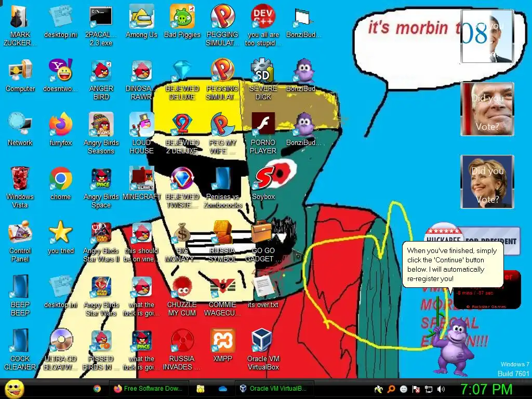Click the orange magnifier tray icon
Screen dimensions: 532x399
(391, 389)
